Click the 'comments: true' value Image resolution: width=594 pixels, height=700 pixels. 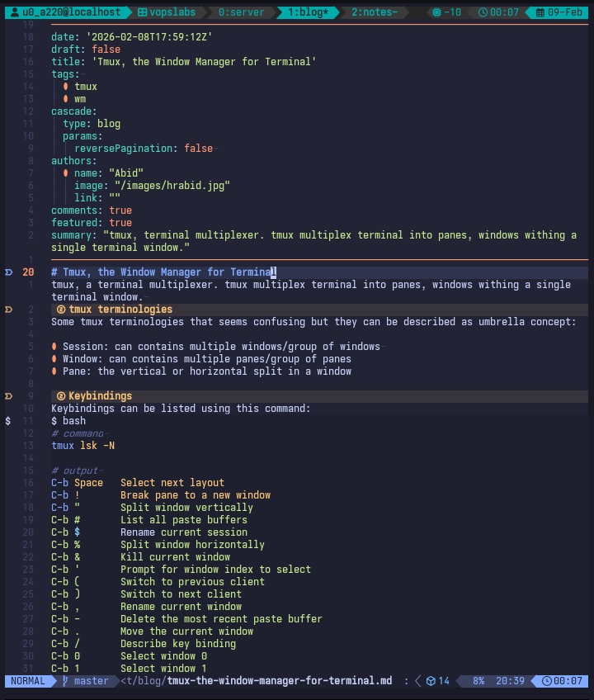click(120, 210)
